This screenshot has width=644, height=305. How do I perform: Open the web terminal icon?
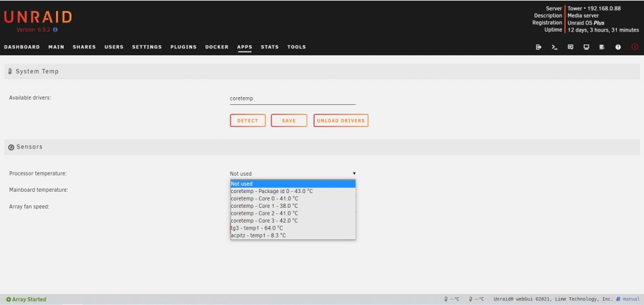click(x=554, y=47)
